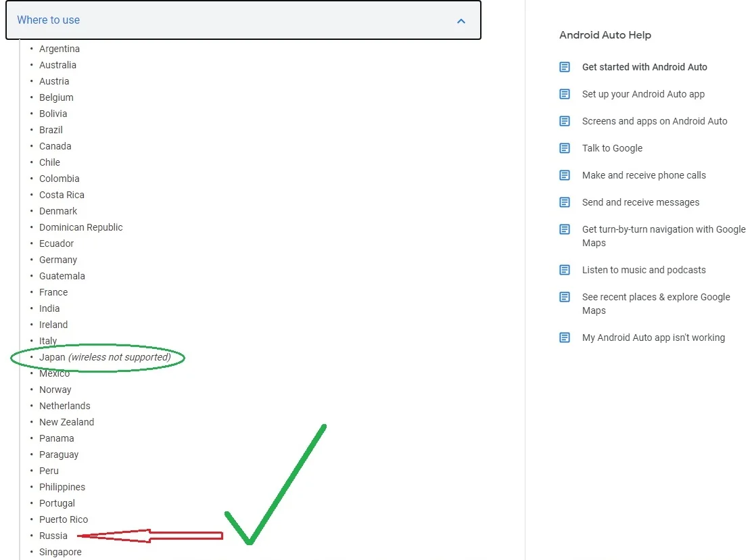
Task: Click Japan (wireless not supported) entry
Action: click(105, 357)
